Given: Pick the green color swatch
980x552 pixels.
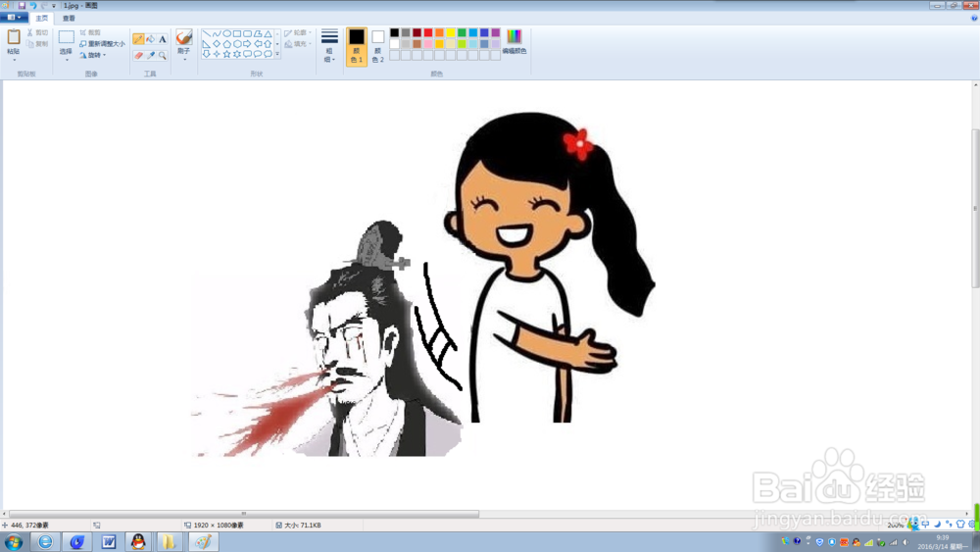Looking at the screenshot, I should [x=462, y=32].
